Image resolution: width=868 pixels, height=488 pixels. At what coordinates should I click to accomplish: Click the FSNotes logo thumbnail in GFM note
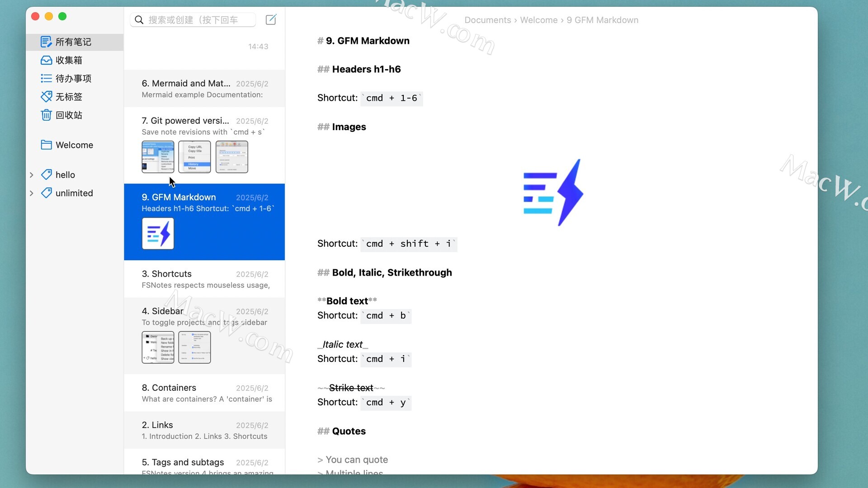158,234
